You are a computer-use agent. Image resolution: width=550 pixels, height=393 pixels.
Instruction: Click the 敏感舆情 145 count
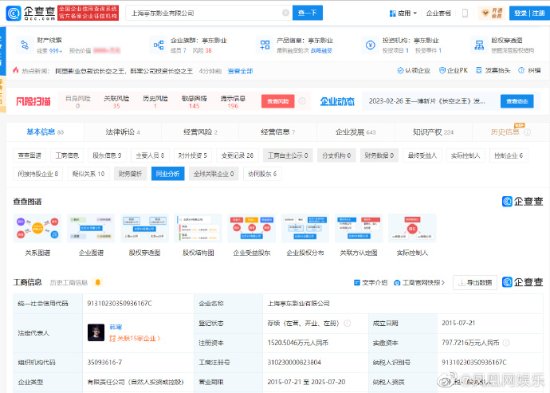[x=194, y=106]
